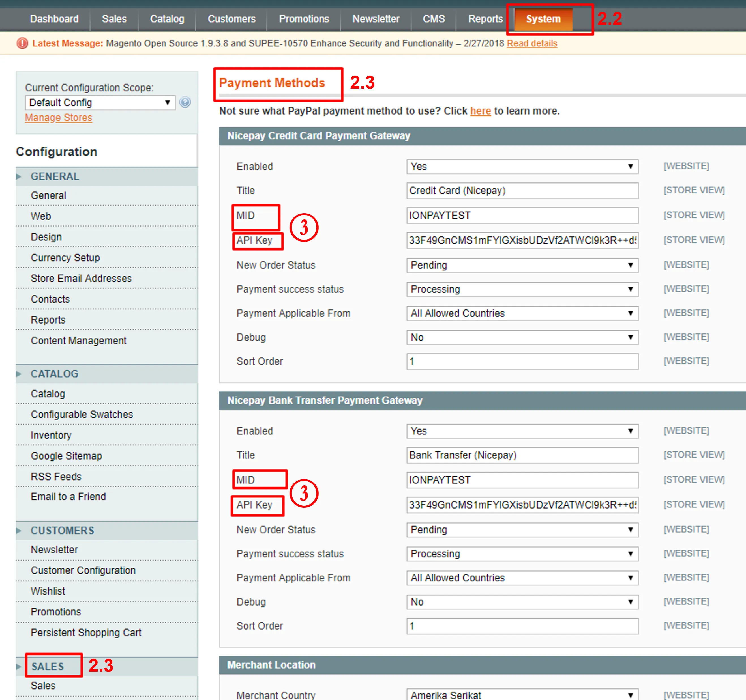The image size is (746, 700).
Task: Click Bank Transfer gateway MID field
Action: (x=522, y=480)
